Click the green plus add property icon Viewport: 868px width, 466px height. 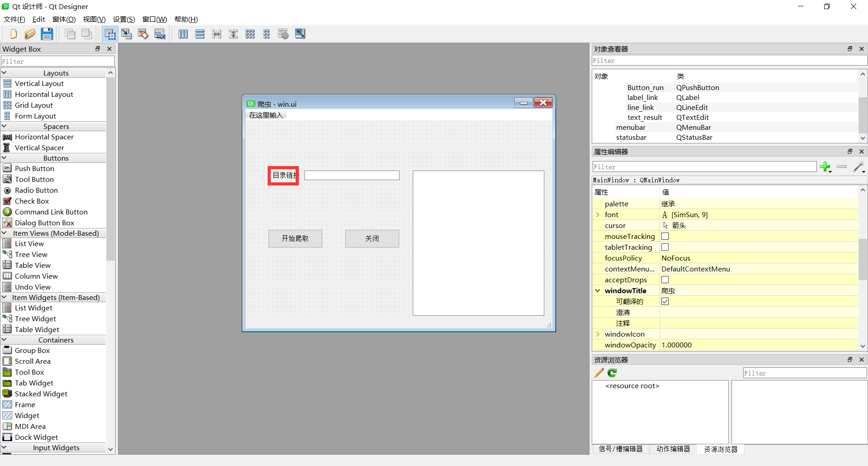[x=826, y=167]
